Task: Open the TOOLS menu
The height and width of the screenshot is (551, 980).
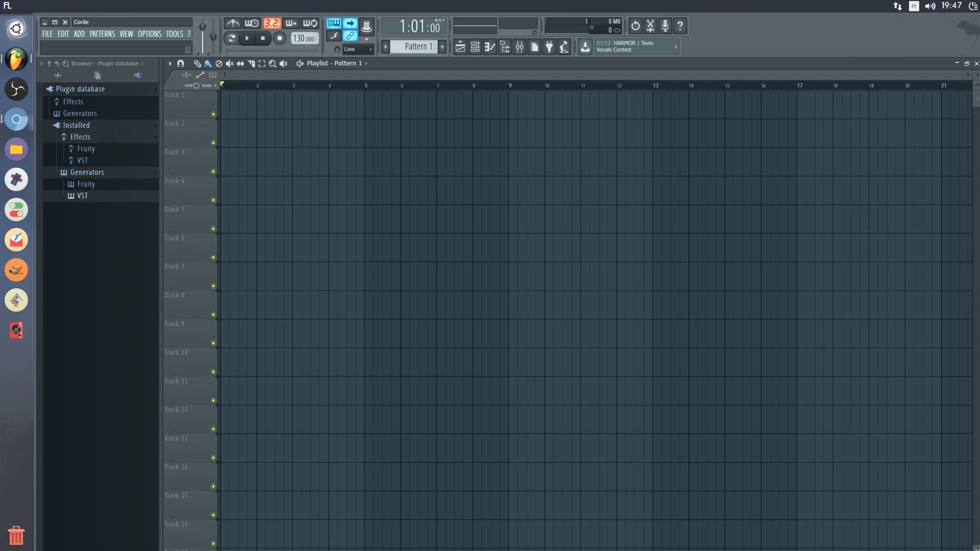Action: [175, 34]
